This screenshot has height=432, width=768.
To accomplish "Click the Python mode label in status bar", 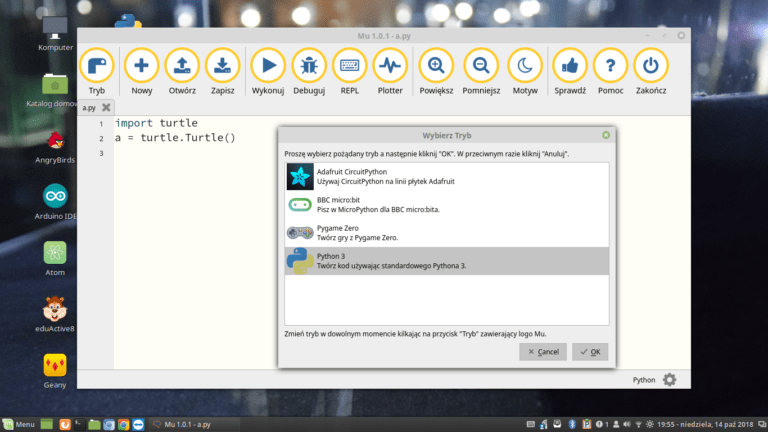I will (x=644, y=380).
